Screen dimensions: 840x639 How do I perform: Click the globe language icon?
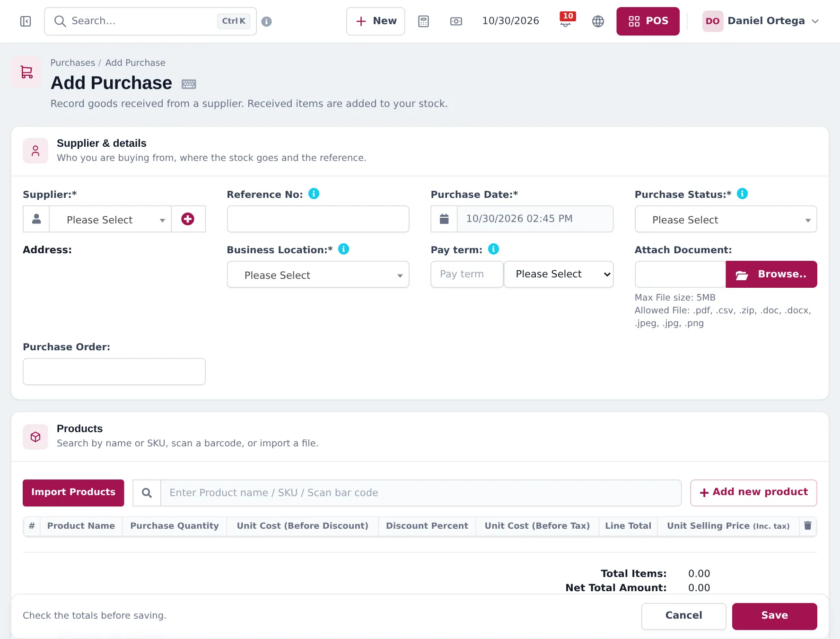(598, 21)
